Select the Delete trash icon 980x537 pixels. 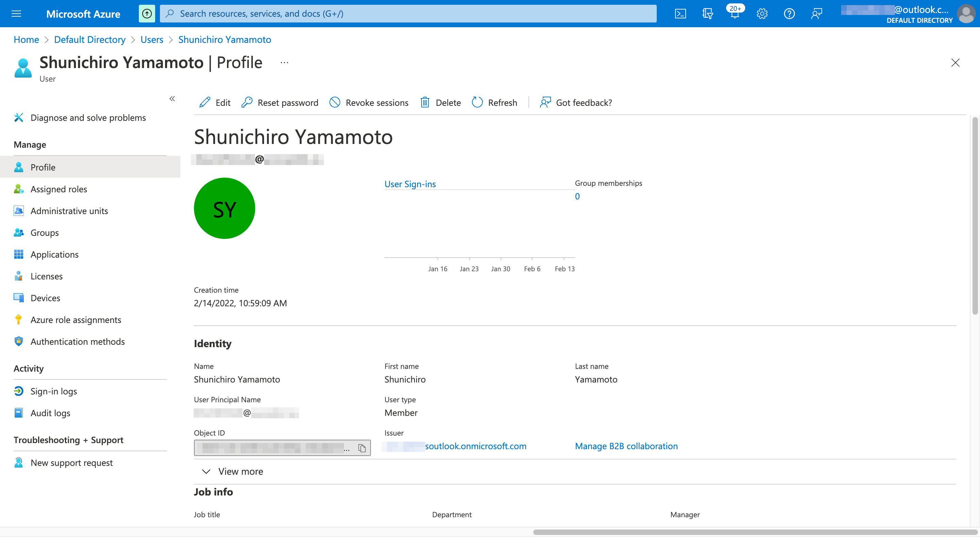[x=425, y=102]
